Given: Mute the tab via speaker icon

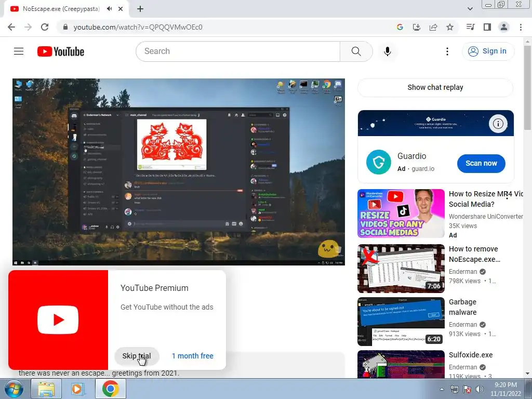Looking at the screenshot, I should pos(109,9).
